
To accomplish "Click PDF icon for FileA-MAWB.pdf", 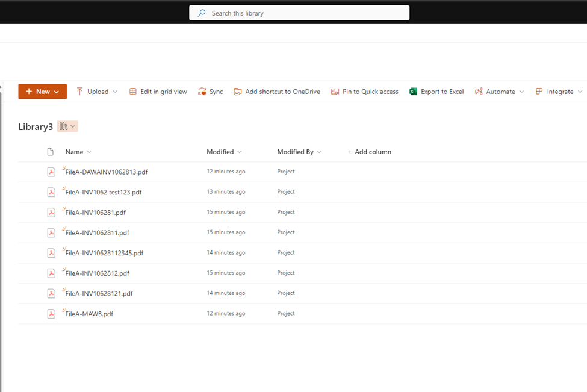I will point(51,313).
